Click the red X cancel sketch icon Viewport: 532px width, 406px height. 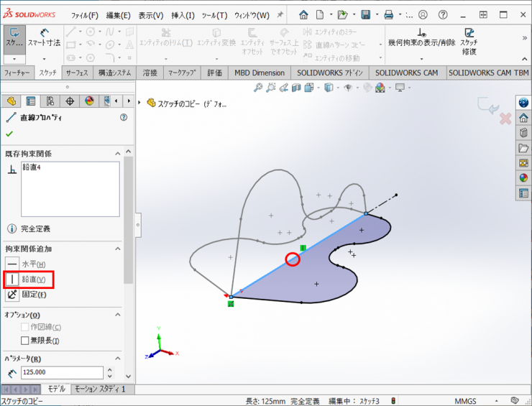(x=505, y=119)
